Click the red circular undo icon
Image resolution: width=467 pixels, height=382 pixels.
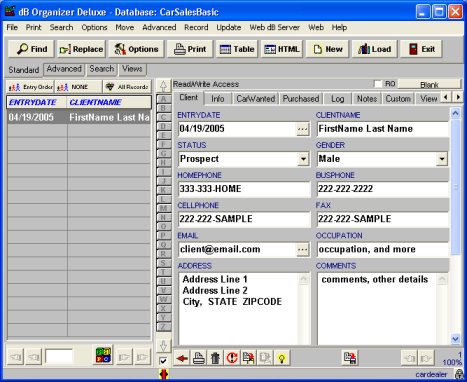coord(232,358)
